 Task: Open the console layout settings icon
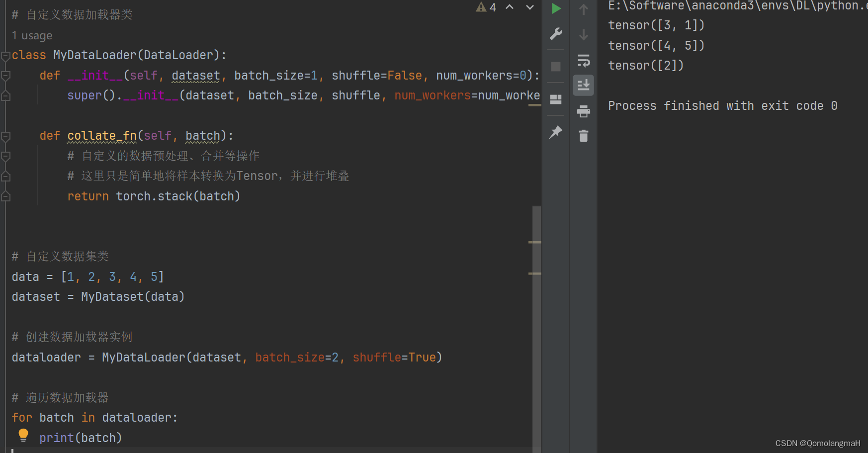pyautogui.click(x=555, y=98)
